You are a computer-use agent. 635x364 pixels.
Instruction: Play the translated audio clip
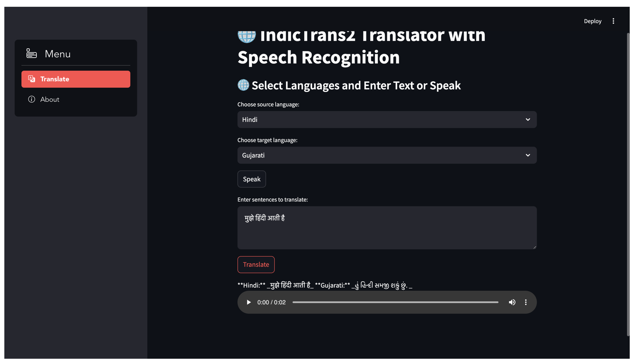249,302
